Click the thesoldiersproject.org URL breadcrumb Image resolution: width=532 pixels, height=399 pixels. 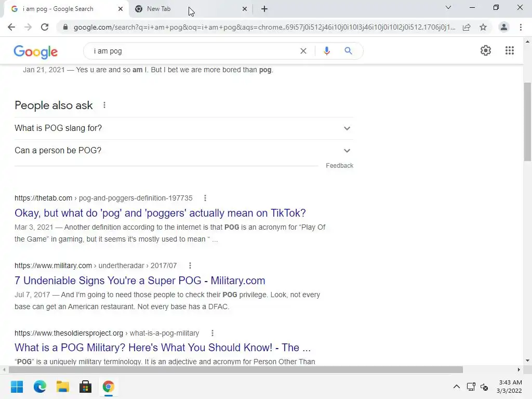point(107,333)
